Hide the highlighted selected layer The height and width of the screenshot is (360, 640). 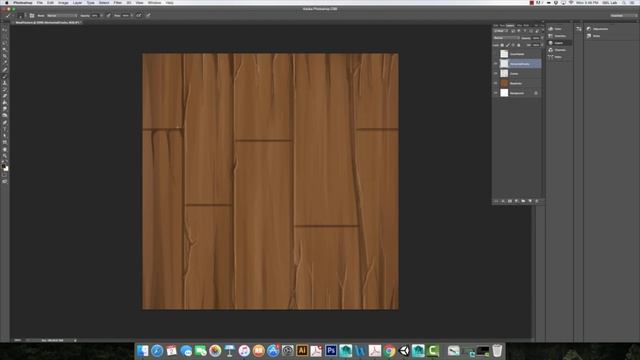(496, 64)
